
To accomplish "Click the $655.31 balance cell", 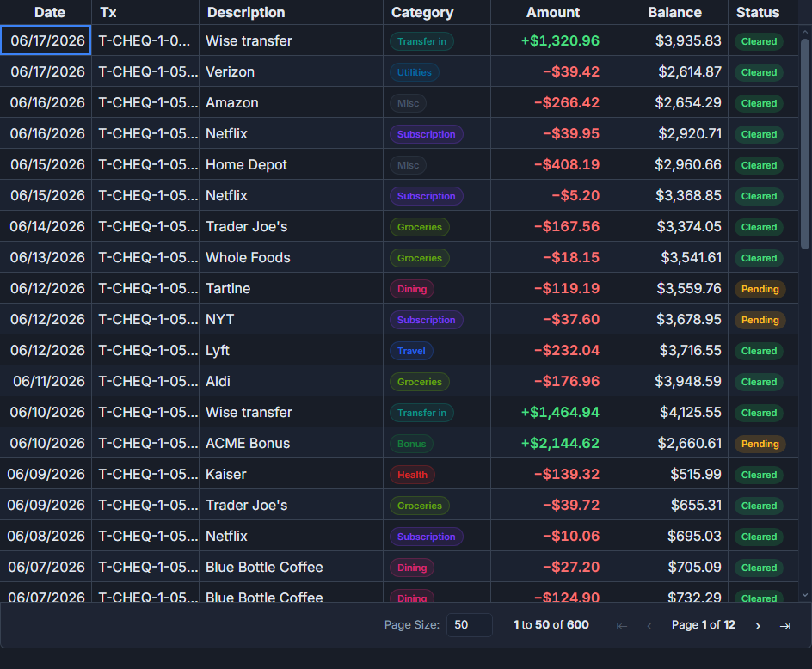I will (x=667, y=505).
